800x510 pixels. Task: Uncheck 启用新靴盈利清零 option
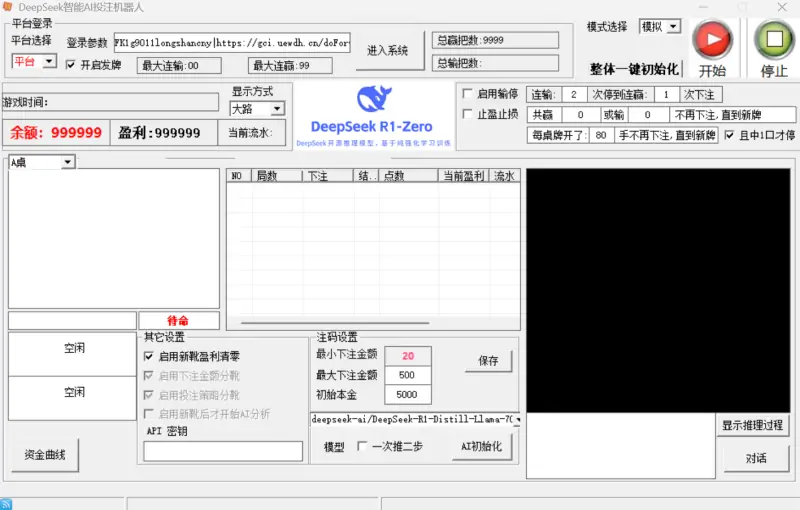[x=149, y=356]
